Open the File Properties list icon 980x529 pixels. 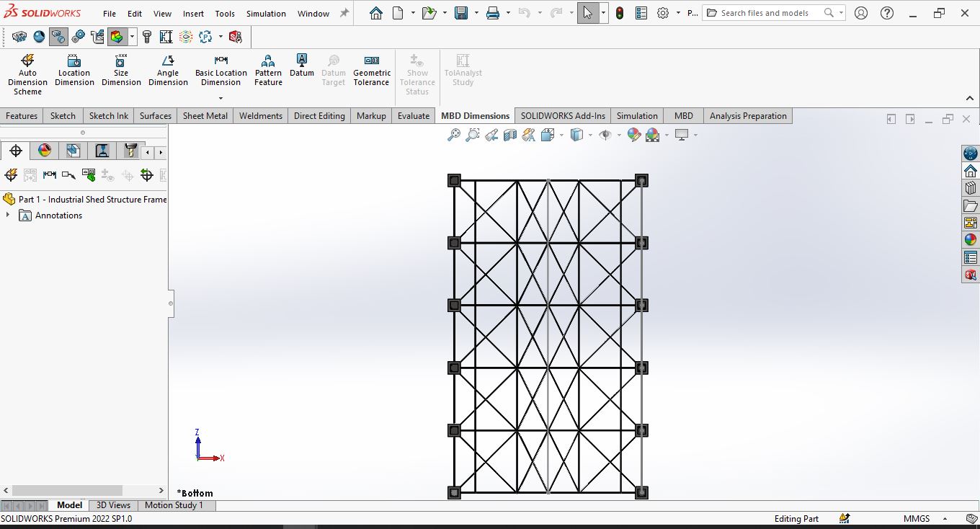tap(641, 13)
